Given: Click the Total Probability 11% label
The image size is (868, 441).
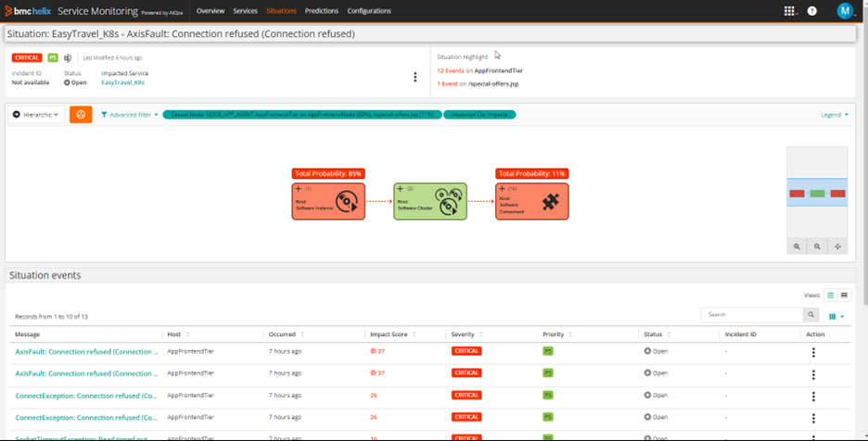Looking at the screenshot, I should (x=532, y=174).
